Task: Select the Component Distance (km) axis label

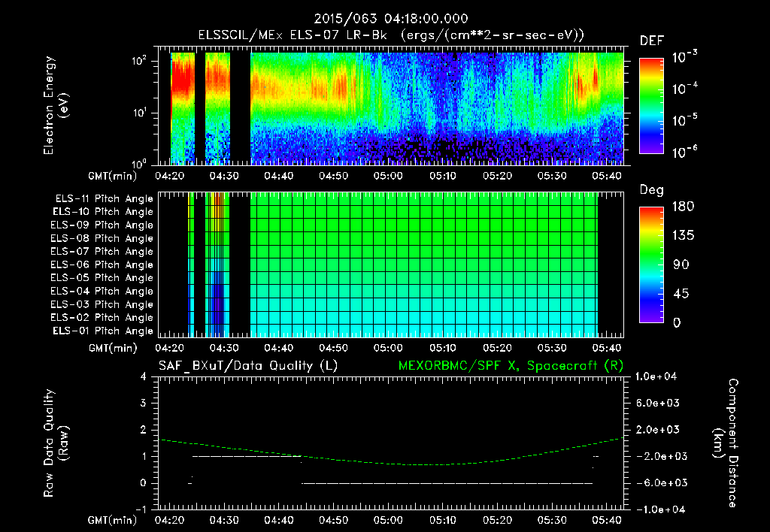Action: click(726, 443)
